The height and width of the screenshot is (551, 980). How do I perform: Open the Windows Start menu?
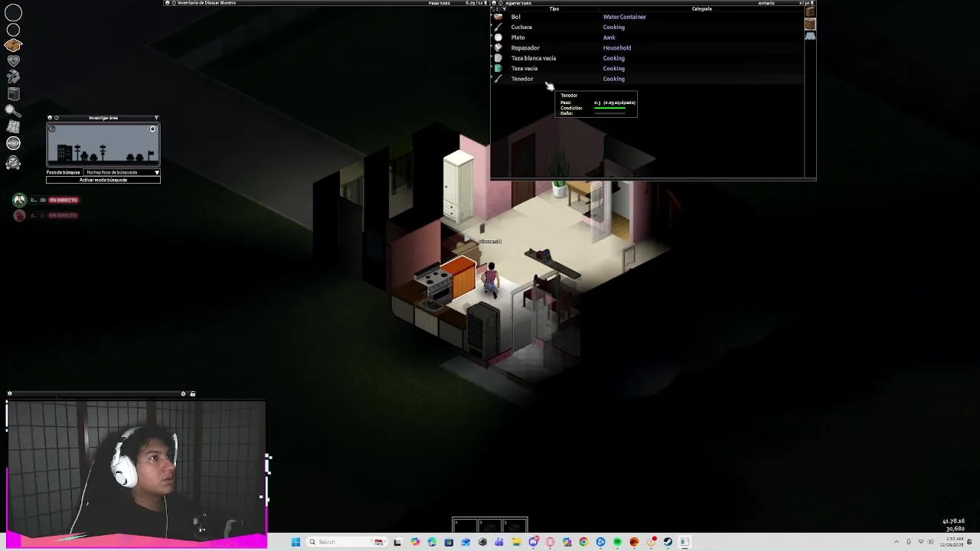[x=296, y=542]
